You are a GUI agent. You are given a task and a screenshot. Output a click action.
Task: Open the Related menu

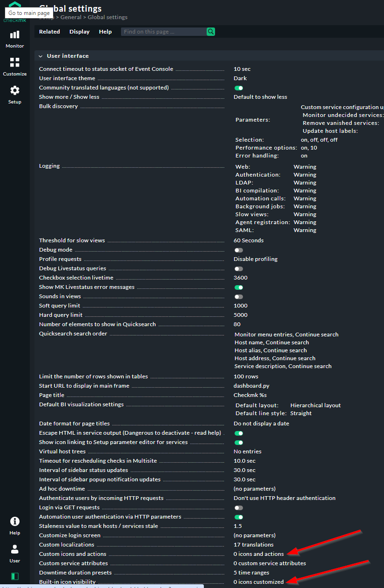click(x=49, y=31)
